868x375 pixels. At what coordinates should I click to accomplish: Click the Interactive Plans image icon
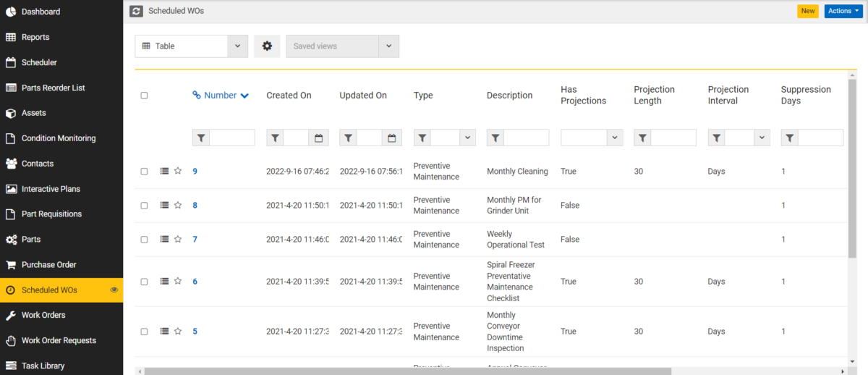point(11,189)
